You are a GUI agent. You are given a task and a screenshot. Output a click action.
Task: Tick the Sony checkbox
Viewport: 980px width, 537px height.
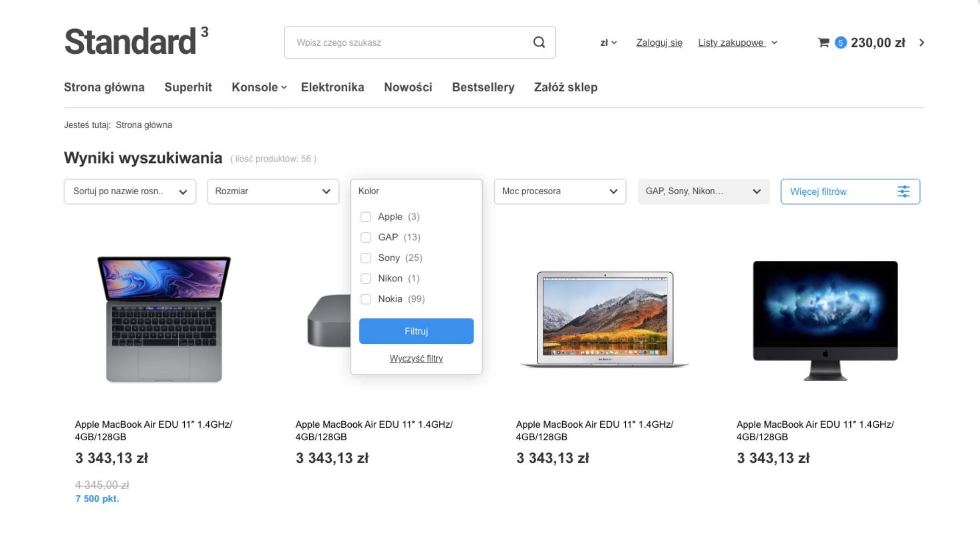coord(366,258)
